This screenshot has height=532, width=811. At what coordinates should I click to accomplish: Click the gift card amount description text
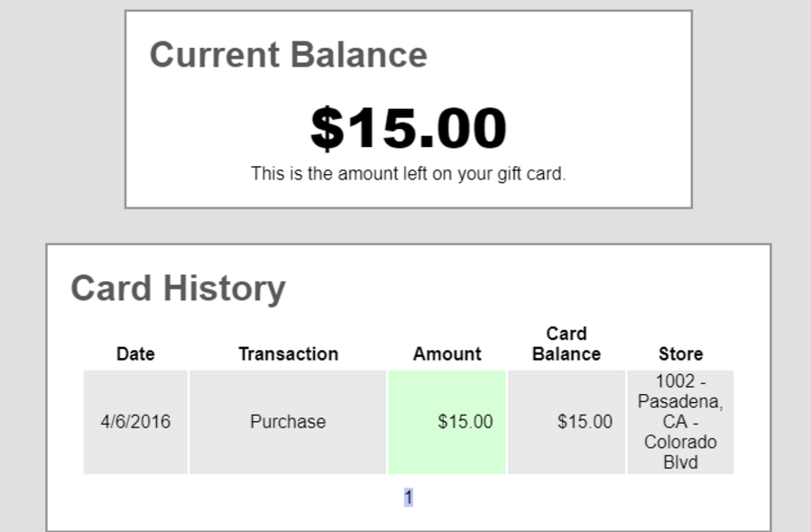pyautogui.click(x=408, y=174)
